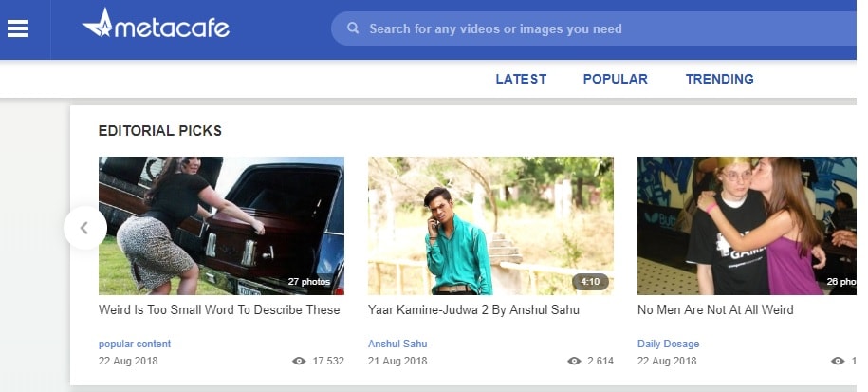Open "Yaar Kamine-Judwa 2" title link
The image size is (868, 392).
tap(473, 310)
